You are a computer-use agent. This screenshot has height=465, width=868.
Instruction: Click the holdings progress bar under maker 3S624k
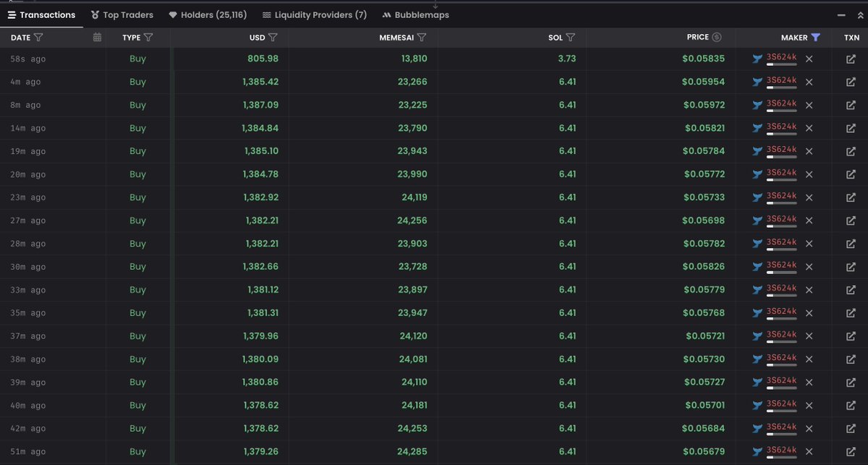click(783, 64)
